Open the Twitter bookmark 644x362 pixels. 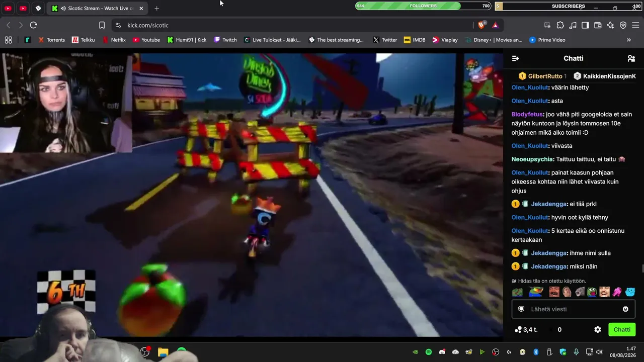[x=385, y=40]
